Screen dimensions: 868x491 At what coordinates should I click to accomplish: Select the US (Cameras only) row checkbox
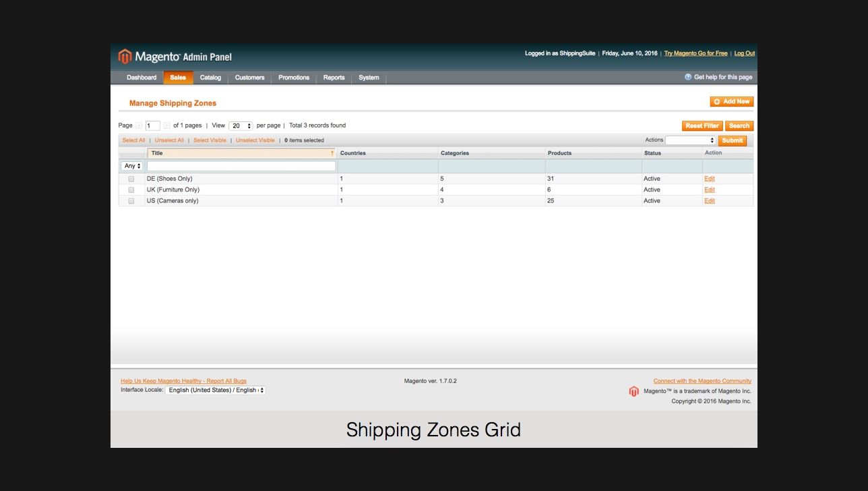pos(131,201)
